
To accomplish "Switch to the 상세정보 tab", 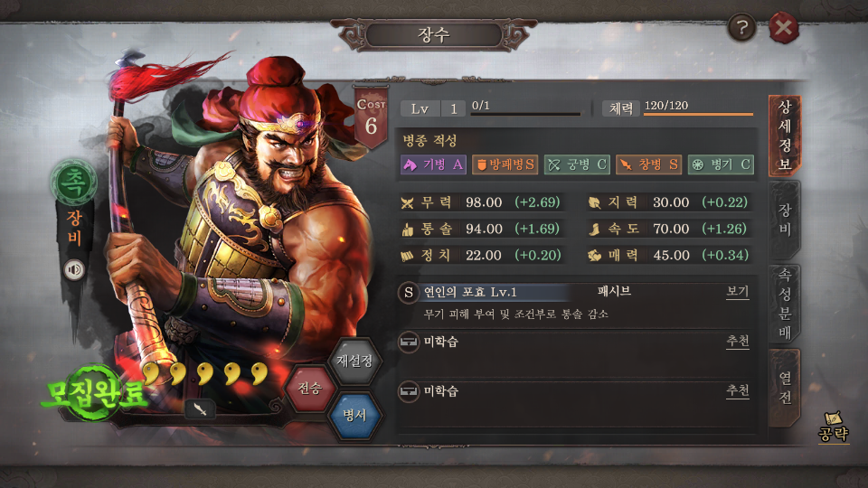I will point(785,136).
